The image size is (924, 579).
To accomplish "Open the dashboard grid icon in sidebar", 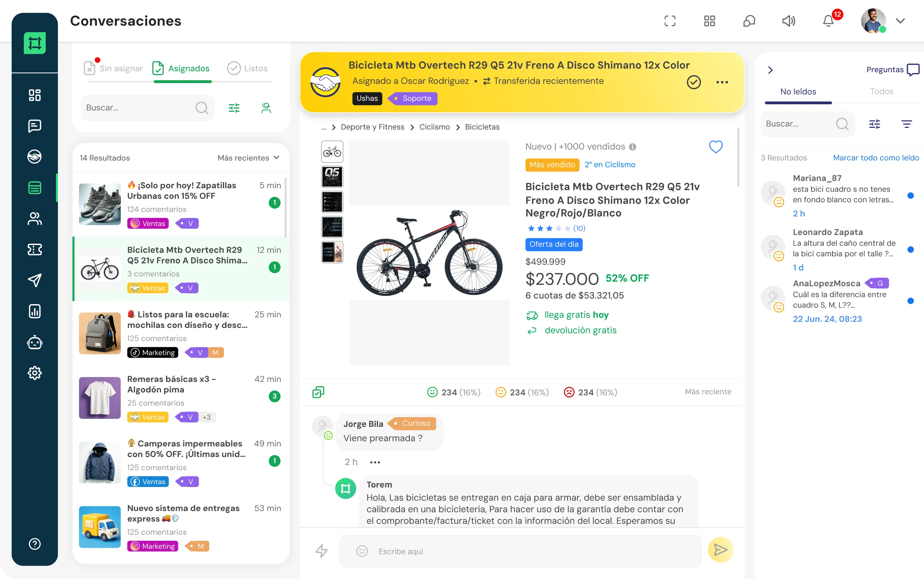I will pyautogui.click(x=34, y=95).
